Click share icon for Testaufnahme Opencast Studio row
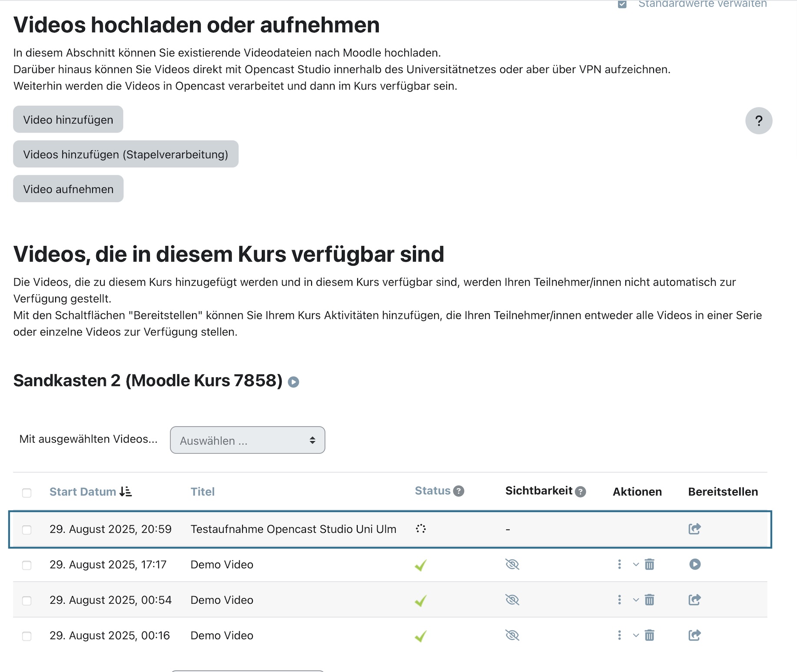Image resolution: width=797 pixels, height=672 pixels. [694, 529]
